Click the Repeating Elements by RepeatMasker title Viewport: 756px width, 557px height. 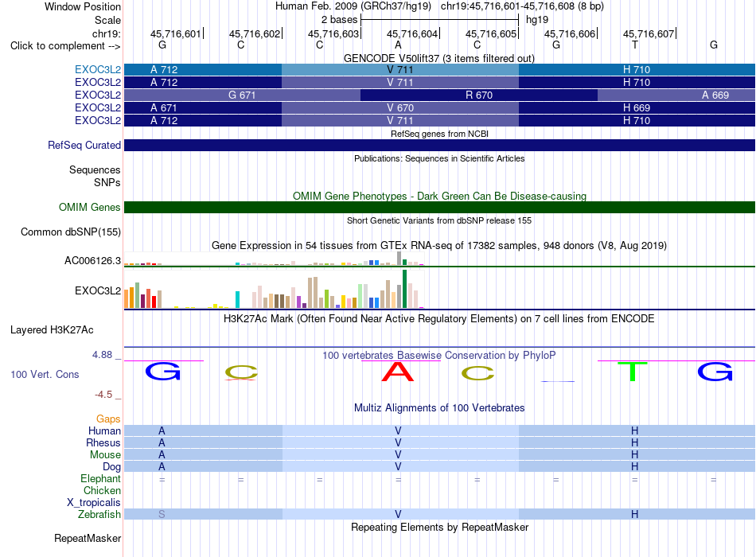(x=439, y=527)
